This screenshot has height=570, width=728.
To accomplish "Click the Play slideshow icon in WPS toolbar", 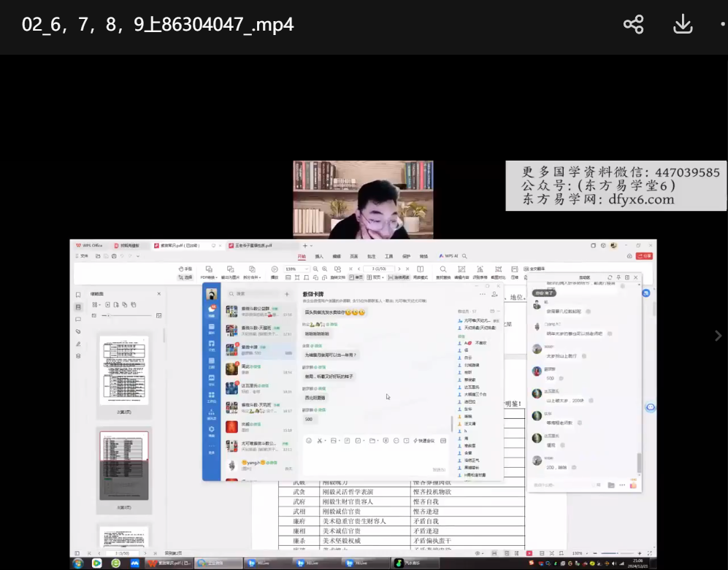I will tap(275, 269).
